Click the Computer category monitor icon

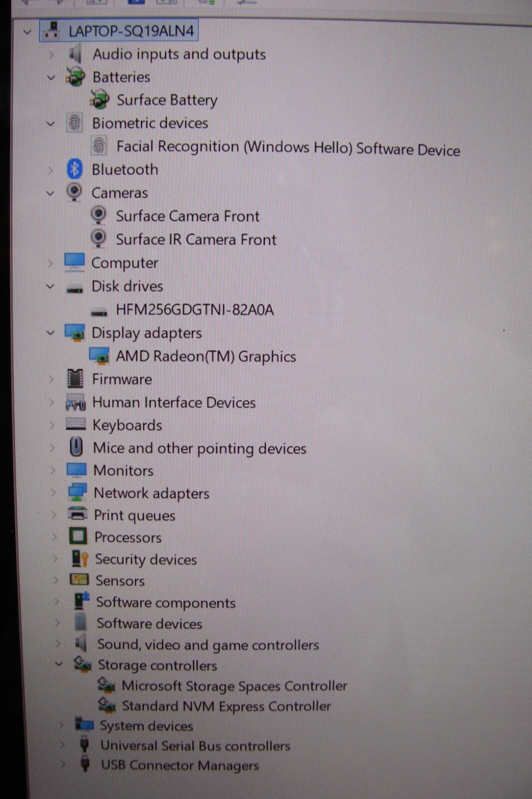[74, 262]
